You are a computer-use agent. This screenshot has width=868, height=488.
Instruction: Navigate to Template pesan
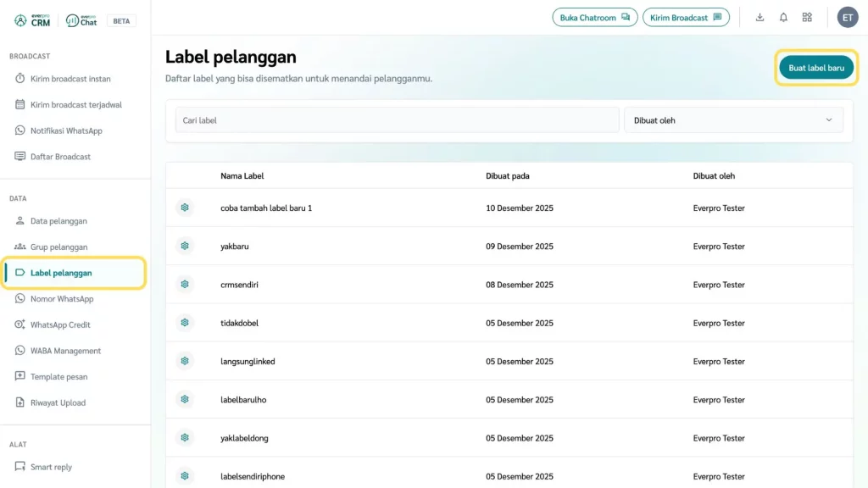tap(58, 377)
